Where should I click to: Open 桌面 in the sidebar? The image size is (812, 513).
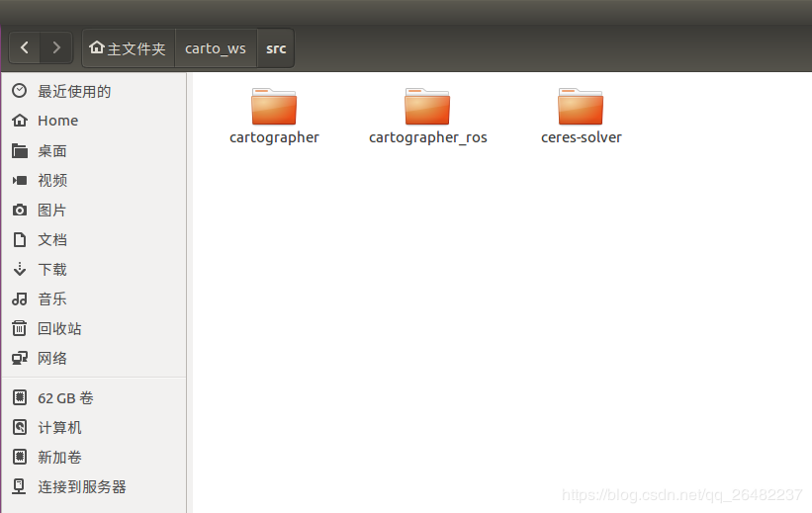point(52,151)
